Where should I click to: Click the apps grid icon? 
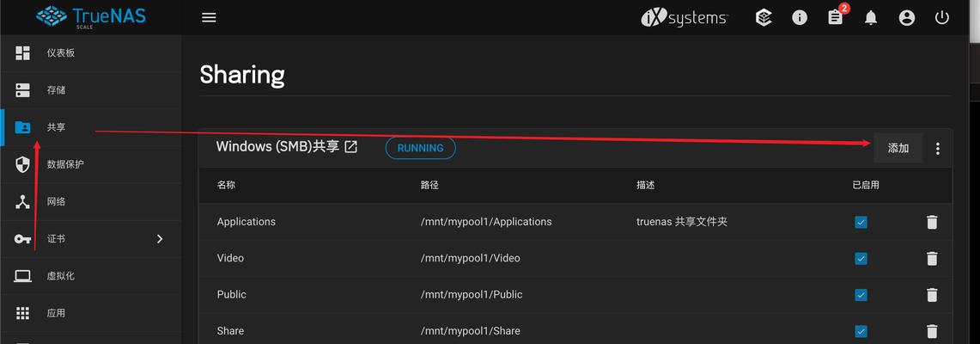(22, 313)
